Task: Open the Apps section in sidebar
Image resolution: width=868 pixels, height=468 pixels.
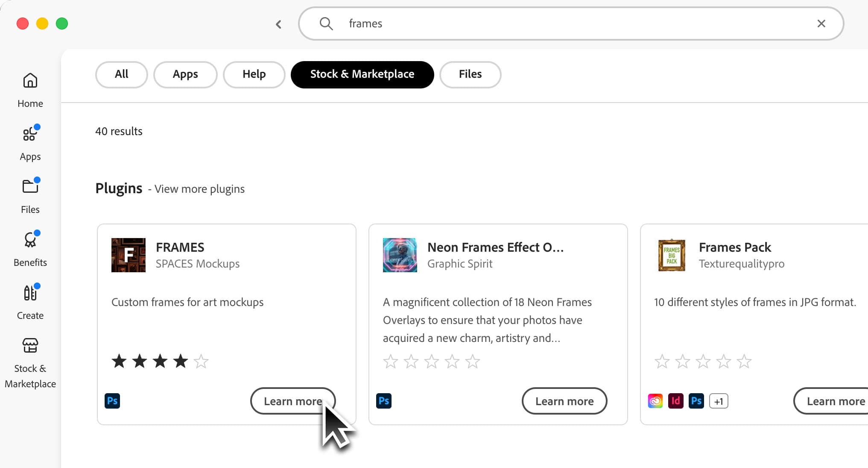Action: [30, 143]
